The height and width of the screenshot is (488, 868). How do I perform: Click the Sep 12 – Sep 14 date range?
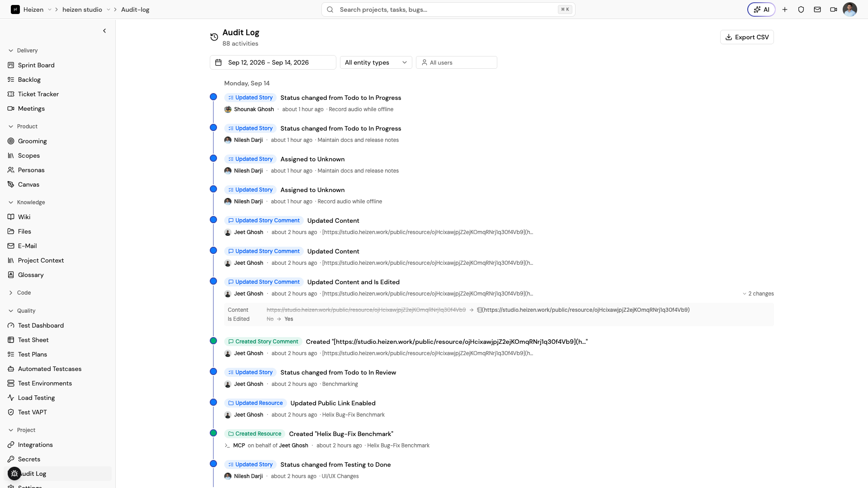coord(273,62)
